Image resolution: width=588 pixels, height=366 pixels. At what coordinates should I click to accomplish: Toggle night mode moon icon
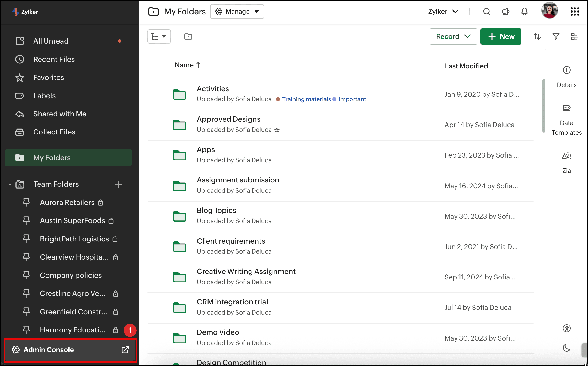coord(566,348)
